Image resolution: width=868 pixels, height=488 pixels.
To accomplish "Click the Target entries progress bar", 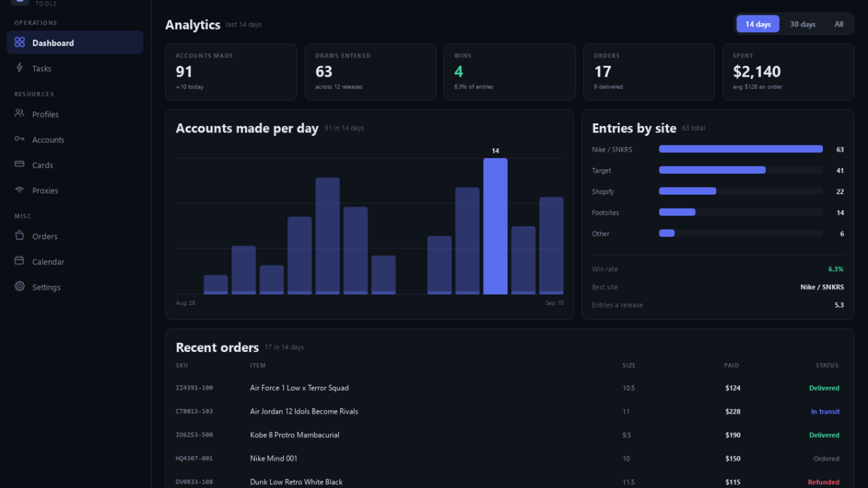I will (x=741, y=170).
